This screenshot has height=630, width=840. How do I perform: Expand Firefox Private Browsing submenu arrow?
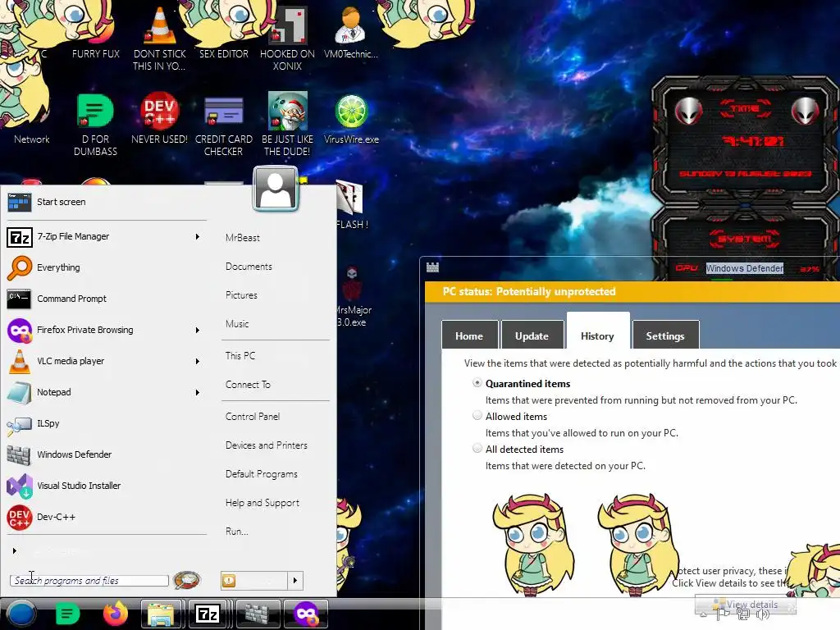(197, 330)
